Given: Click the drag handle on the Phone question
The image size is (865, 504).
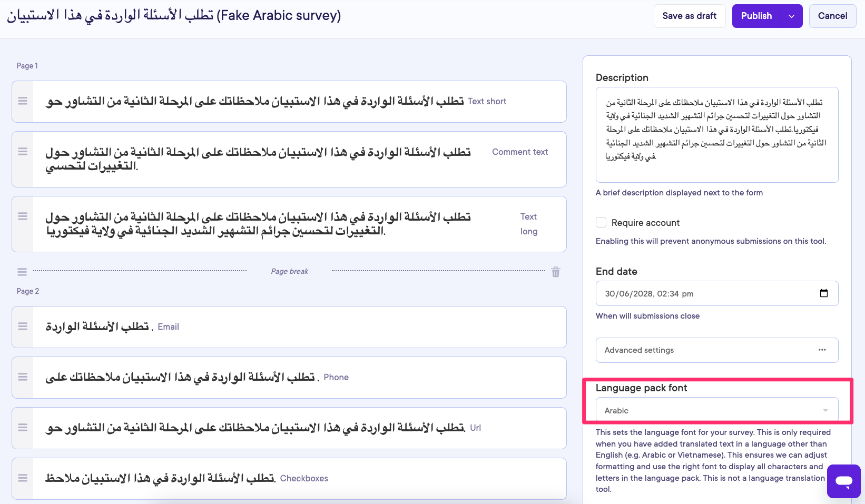Looking at the screenshot, I should coord(22,377).
